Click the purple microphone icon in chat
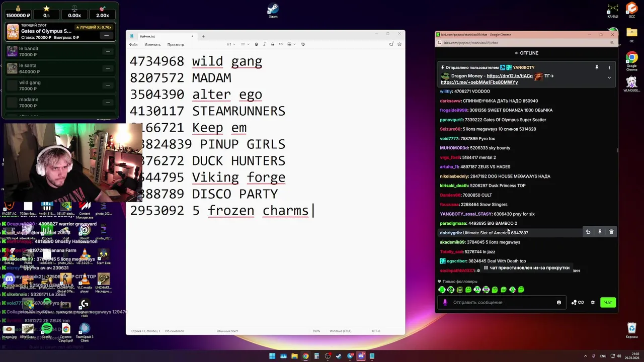Screen dimensions: 644x362 445,302
